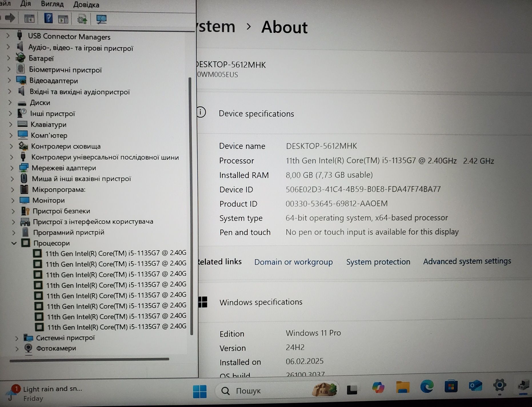532x407 pixels.
Task: Open the Windows Start button
Action: point(200,391)
